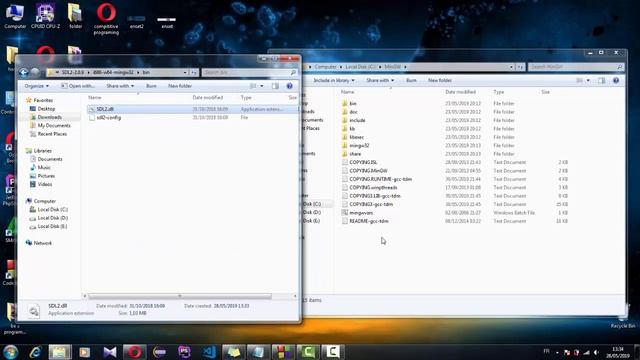Open view options arrow in SDL2 bin window
This screenshot has height=360, width=640.
262,86
